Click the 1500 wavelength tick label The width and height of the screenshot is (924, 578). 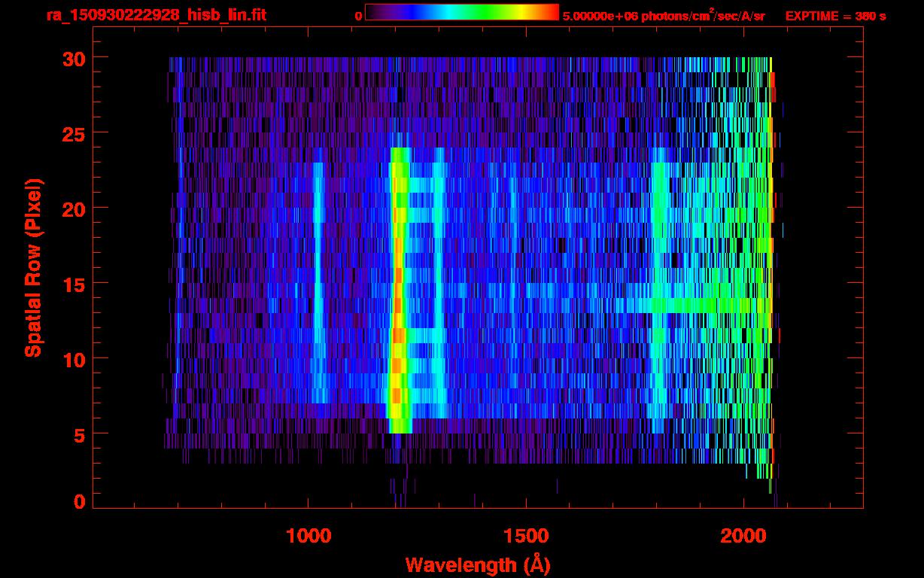coord(526,536)
